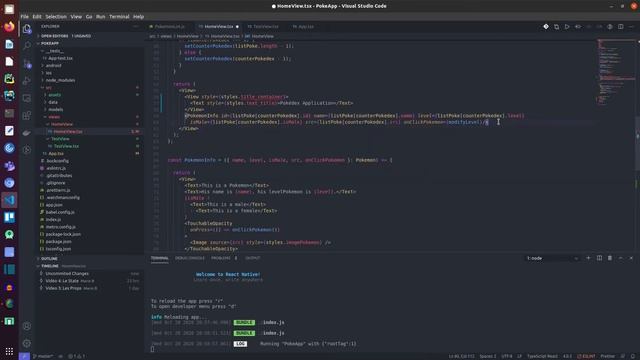Image resolution: width=640 pixels, height=360 pixels.
Task: Open the Help menu
Action: (138, 17)
